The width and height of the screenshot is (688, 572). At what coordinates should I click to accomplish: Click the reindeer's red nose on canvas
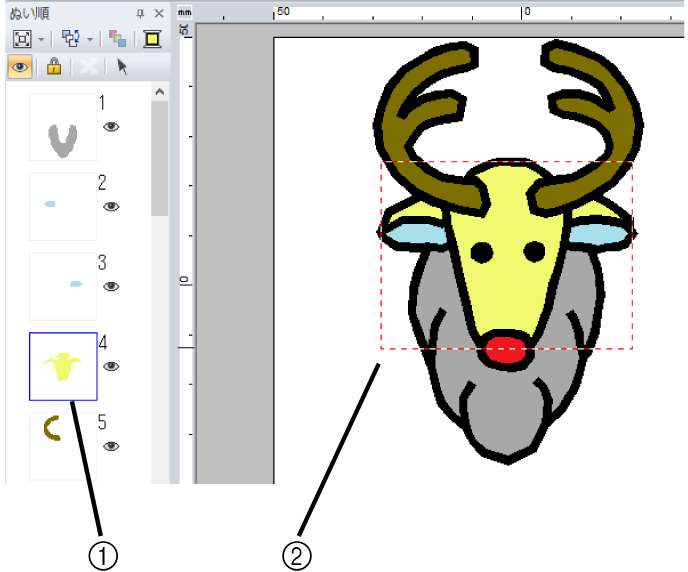(507, 350)
